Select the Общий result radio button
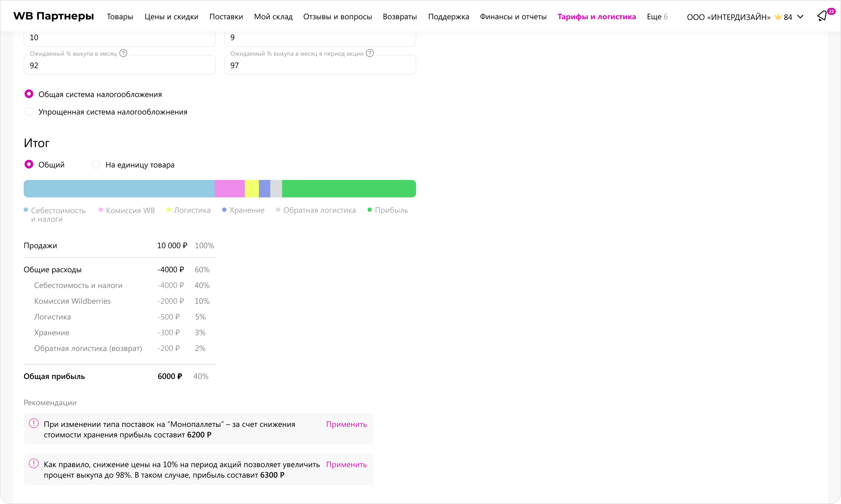841x504 pixels. pyautogui.click(x=29, y=165)
